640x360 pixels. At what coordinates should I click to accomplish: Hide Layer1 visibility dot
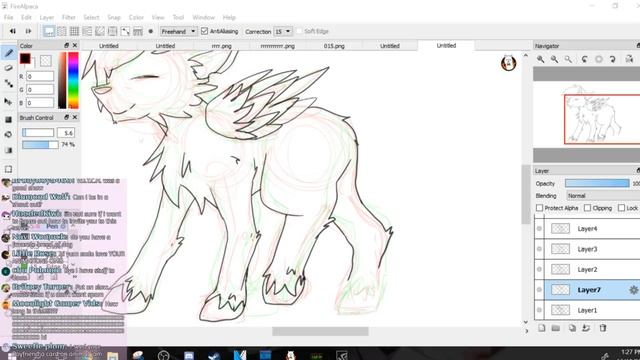539,310
